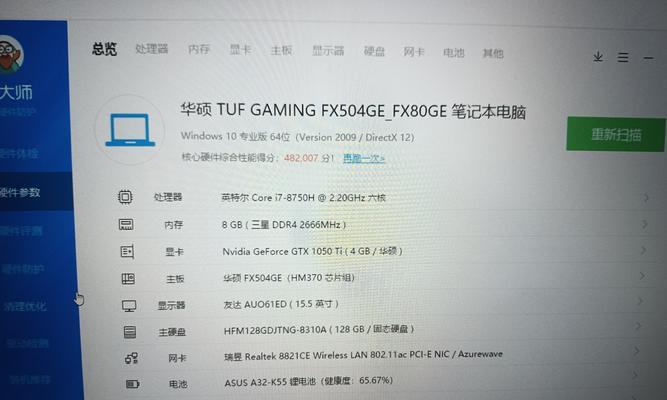This screenshot has height=400, width=667.
Task: Switch to the 其他 tab
Action: coord(493,53)
